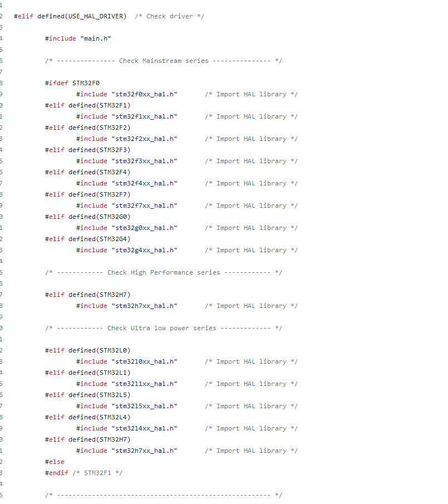Click the "#elif defined(STM32L1)" line
This screenshot has width=448, height=504.
tap(88, 373)
